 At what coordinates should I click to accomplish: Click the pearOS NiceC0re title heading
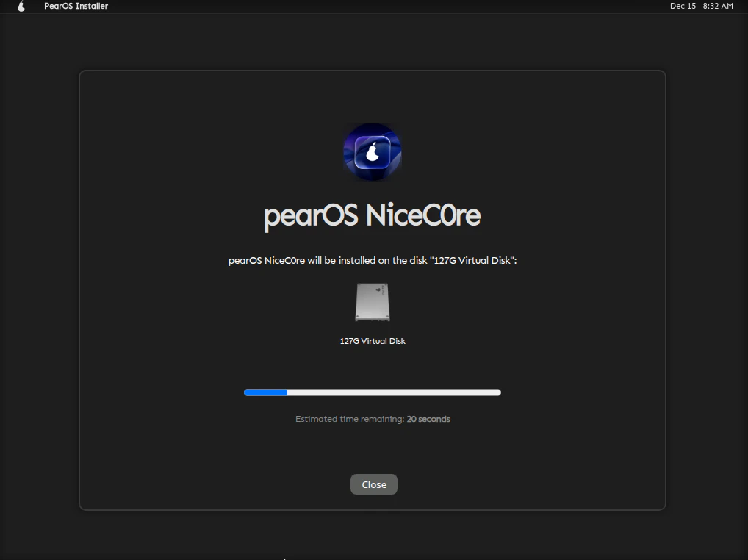[x=372, y=215]
